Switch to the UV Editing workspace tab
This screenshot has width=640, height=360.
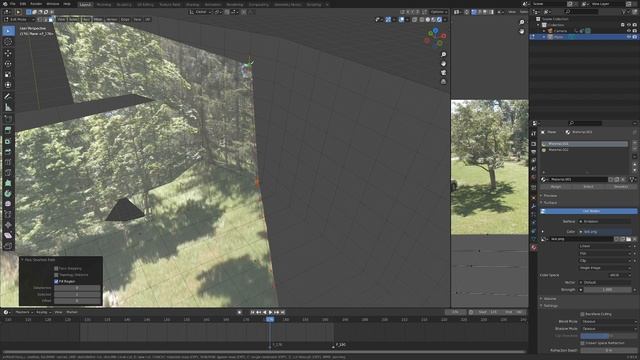pos(145,4)
